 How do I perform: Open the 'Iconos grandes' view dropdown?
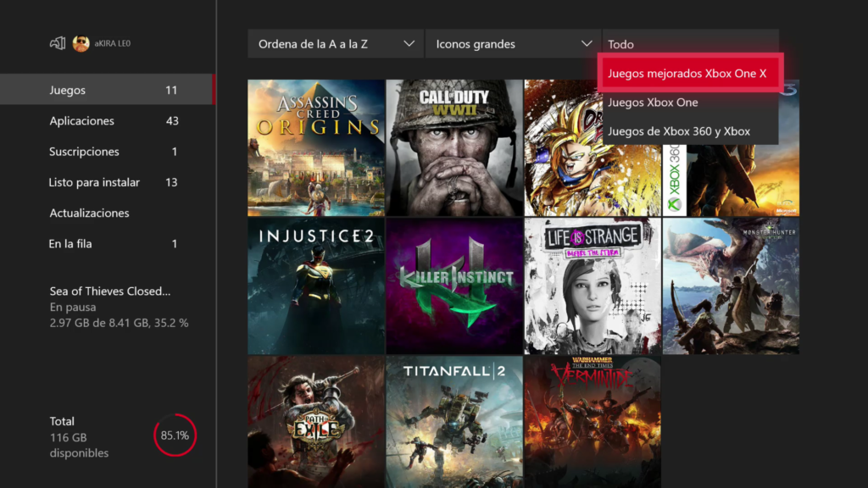pos(513,44)
